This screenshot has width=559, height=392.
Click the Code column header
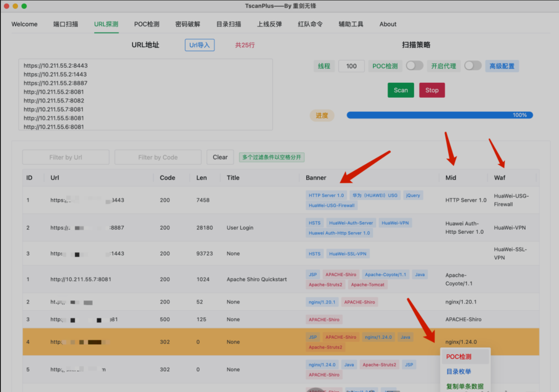click(167, 178)
